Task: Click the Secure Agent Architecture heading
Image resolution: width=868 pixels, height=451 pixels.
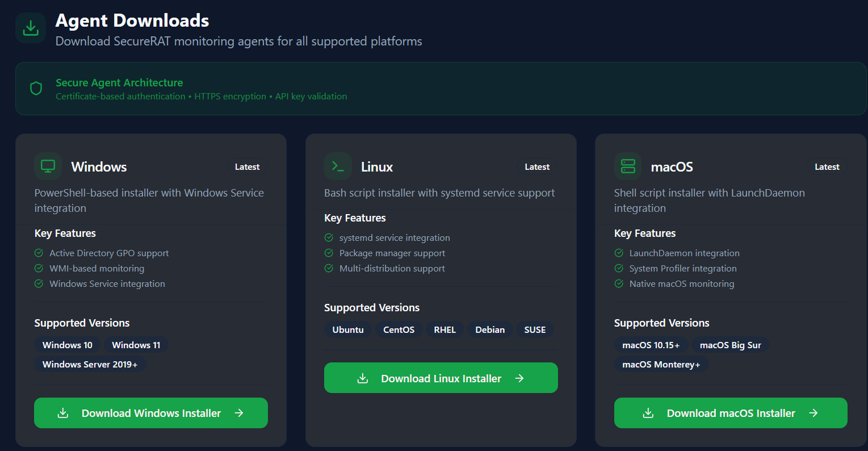Action: (x=119, y=82)
